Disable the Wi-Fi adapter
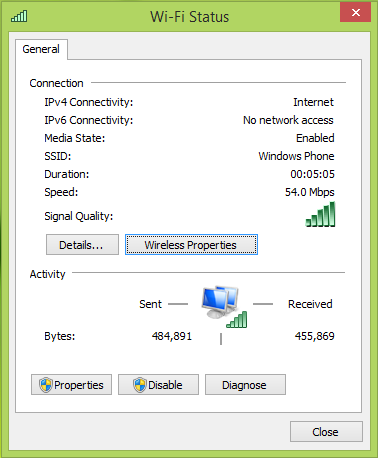The height and width of the screenshot is (458, 378). pos(159,385)
